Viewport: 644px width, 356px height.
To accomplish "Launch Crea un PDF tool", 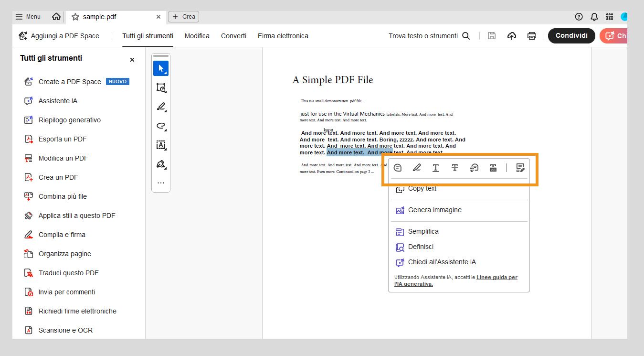I will [x=51, y=177].
